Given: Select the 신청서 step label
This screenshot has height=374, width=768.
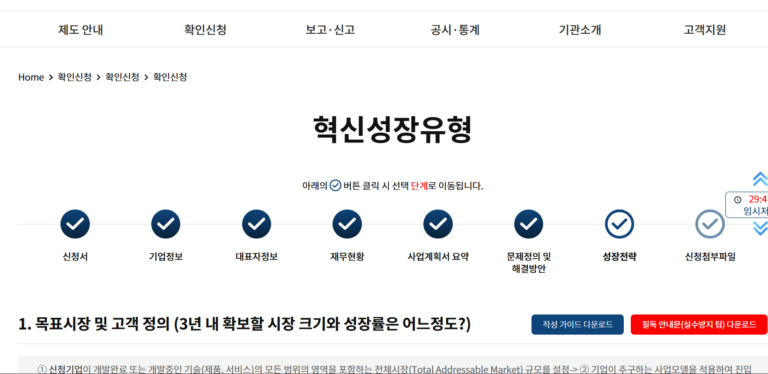Looking at the screenshot, I should [75, 257].
